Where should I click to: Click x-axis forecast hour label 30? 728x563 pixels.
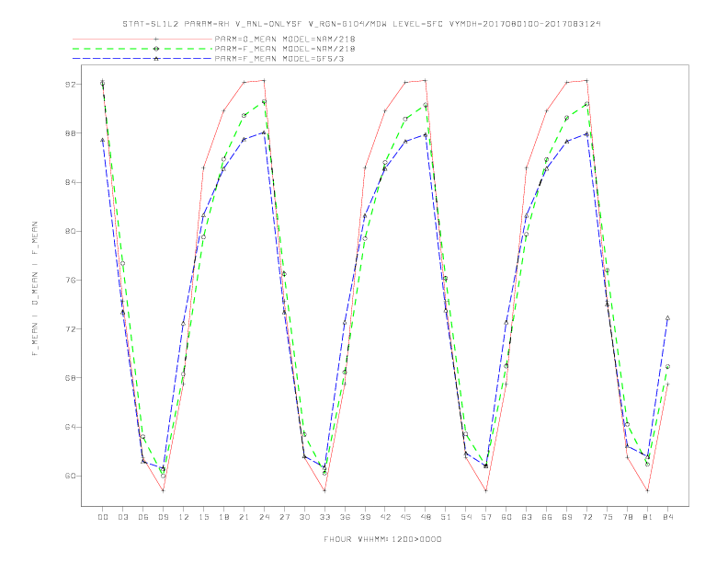point(304,517)
